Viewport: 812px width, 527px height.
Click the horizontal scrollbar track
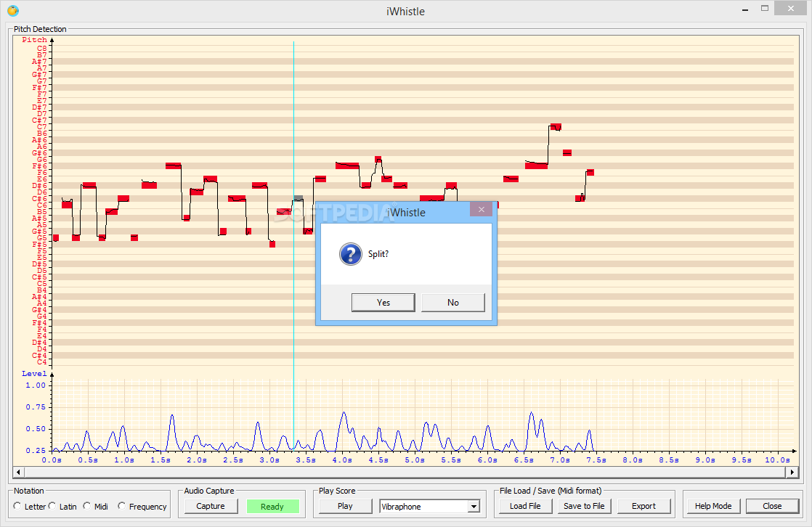coord(405,472)
